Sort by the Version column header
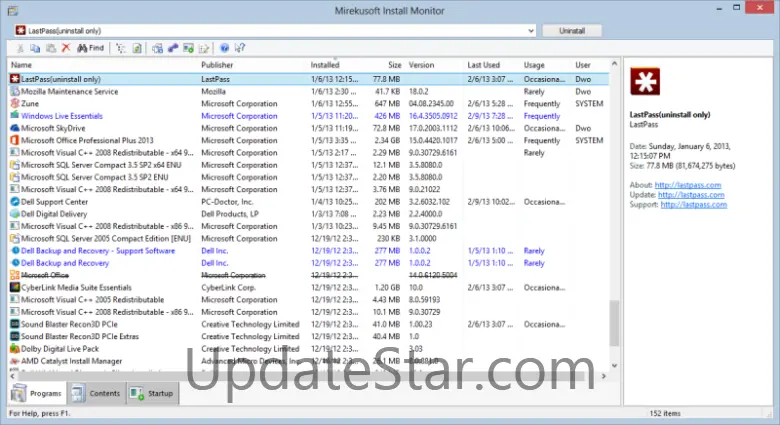Viewport: 780px width, 425px height. tap(421, 65)
